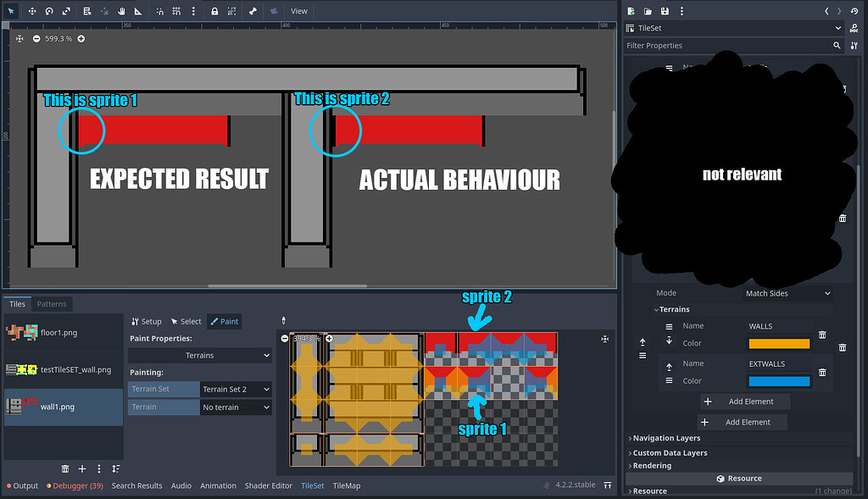Toggle the lock icon for selected nodes
The height and width of the screenshot is (499, 868).
[214, 11]
